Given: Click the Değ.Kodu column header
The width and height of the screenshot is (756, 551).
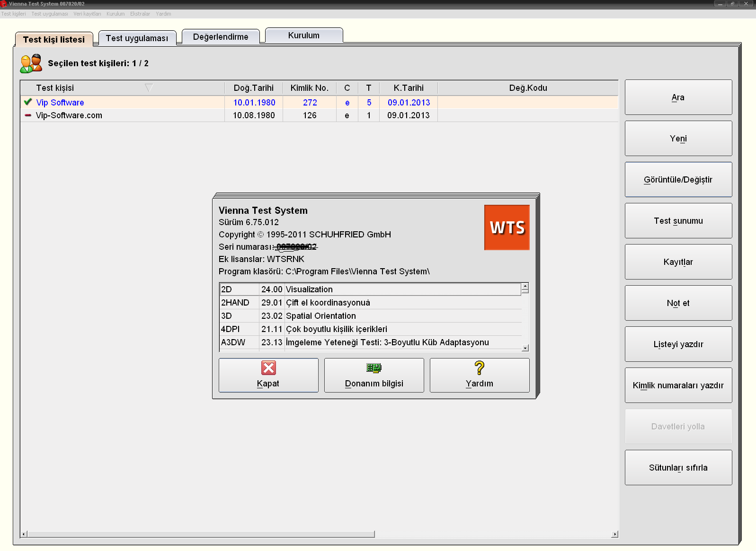Looking at the screenshot, I should (528, 88).
